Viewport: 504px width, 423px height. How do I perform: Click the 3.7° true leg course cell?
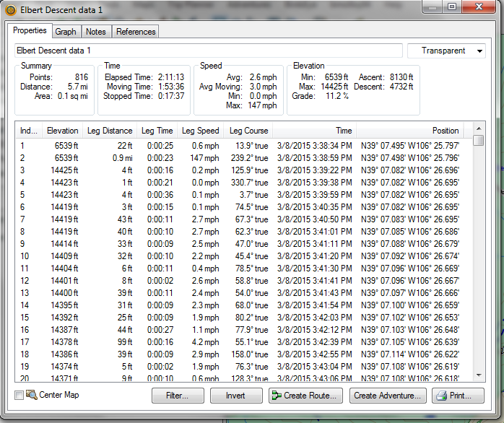[253, 195]
